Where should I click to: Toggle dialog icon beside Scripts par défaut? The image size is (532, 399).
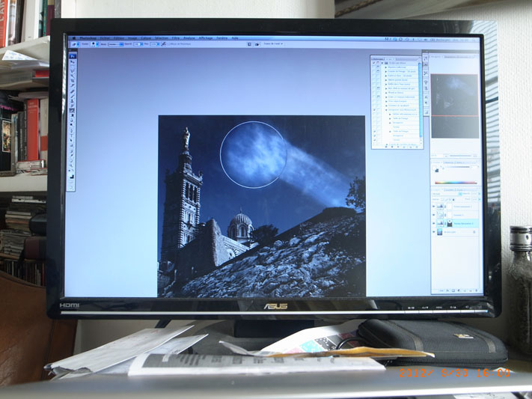(378, 63)
